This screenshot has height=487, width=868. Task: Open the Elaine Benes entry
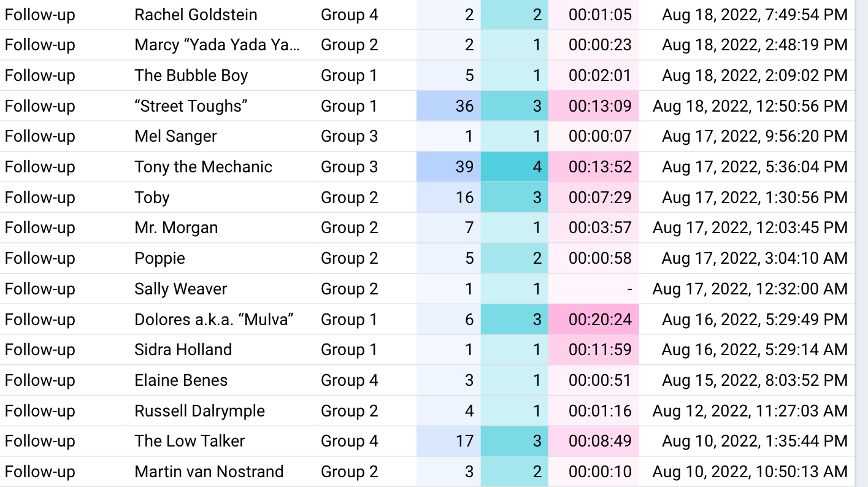pyautogui.click(x=181, y=380)
